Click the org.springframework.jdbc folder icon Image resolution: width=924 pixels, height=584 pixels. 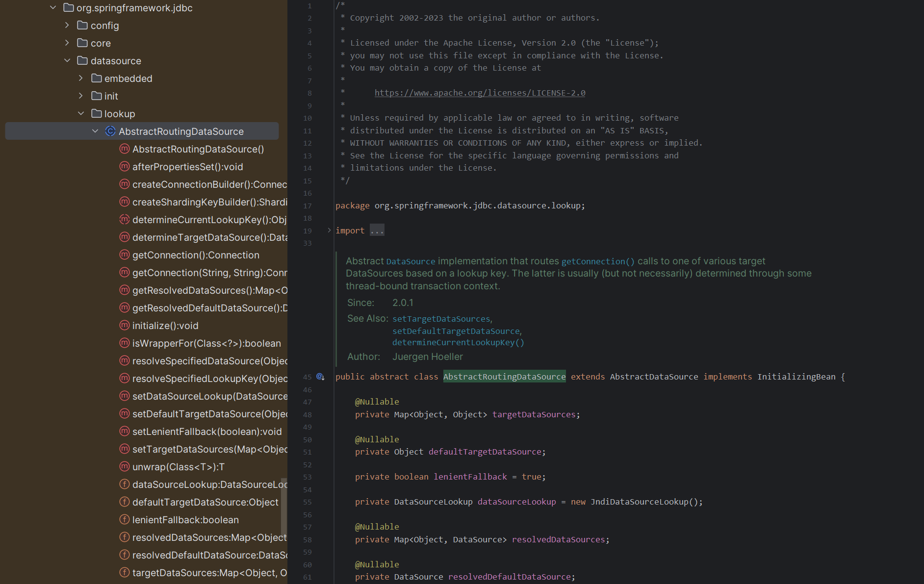tap(69, 7)
